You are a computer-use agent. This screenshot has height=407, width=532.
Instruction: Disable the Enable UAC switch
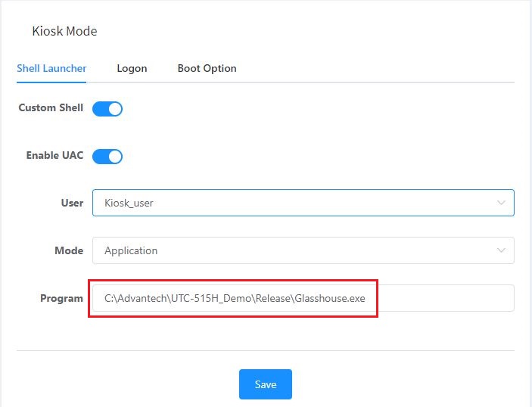[x=107, y=157]
